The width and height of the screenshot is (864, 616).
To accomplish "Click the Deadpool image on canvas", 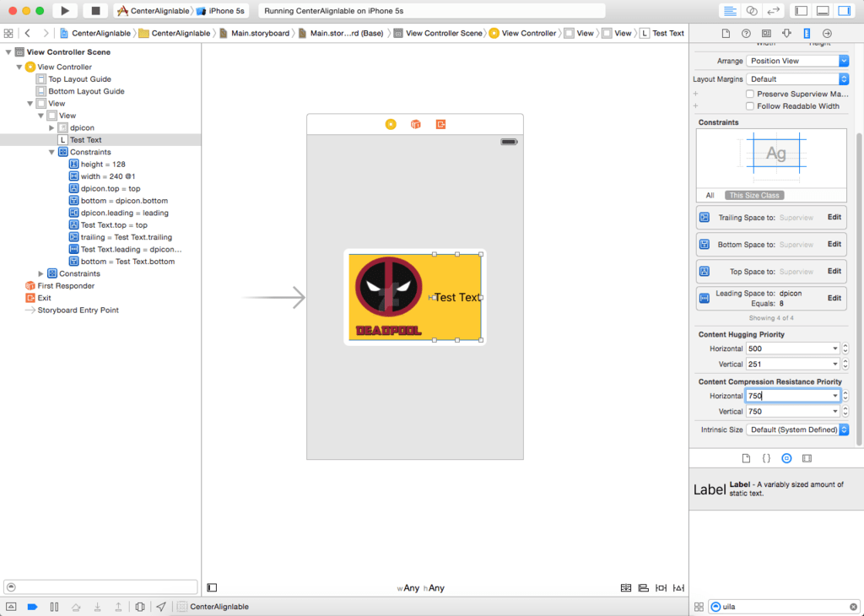I will 388,296.
